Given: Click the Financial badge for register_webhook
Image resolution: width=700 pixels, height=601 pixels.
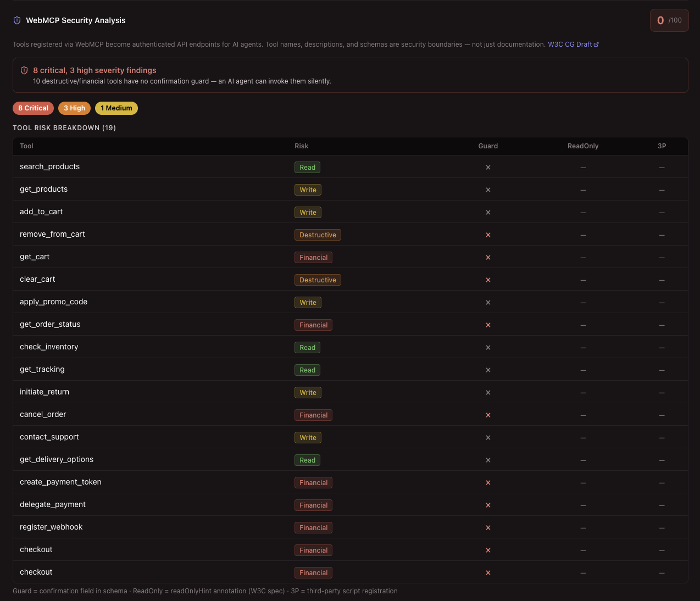Looking at the screenshot, I should pos(313,528).
